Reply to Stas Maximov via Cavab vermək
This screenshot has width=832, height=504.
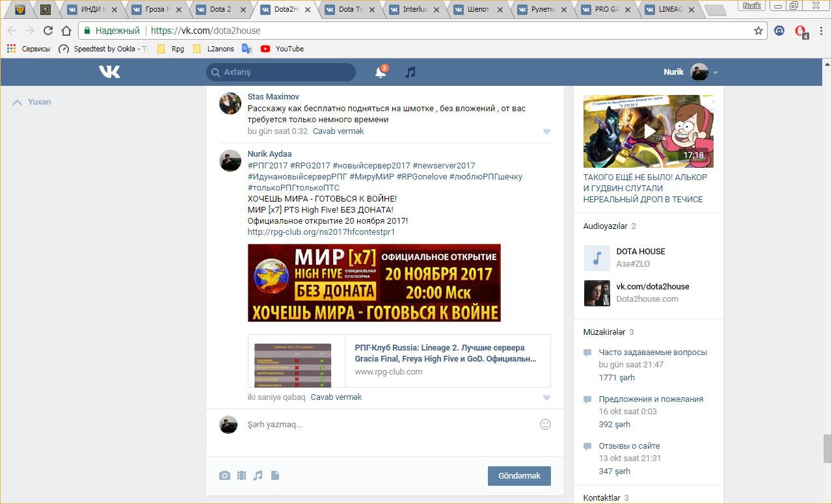point(338,131)
